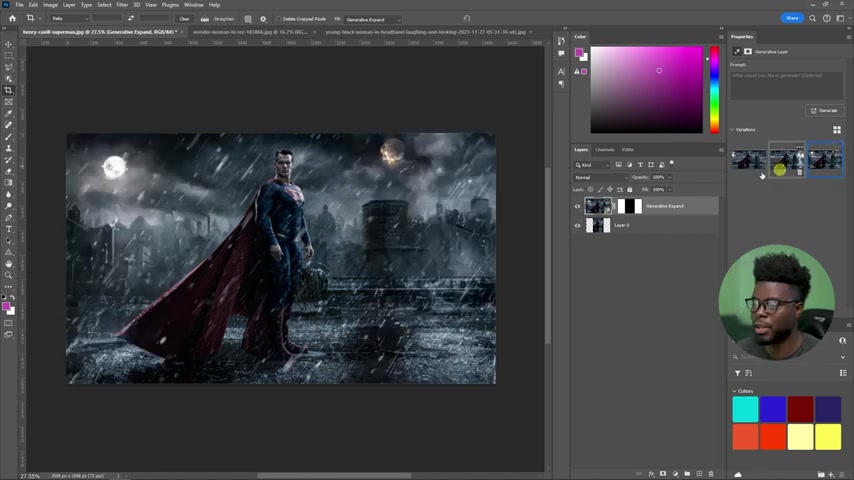Filter layers by adjustment layer icon
Screen dimensions: 854x480
pyautogui.click(x=630, y=165)
